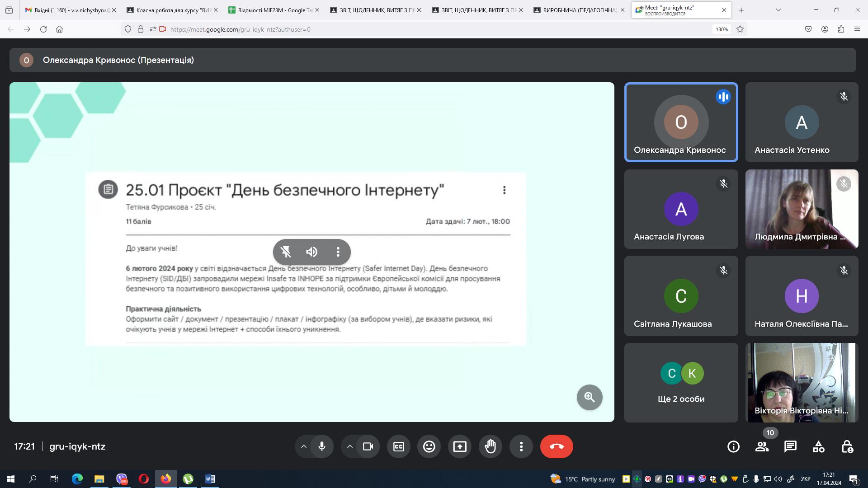This screenshot has width=868, height=488.
Task: Open the emoji reactions button
Action: click(429, 446)
